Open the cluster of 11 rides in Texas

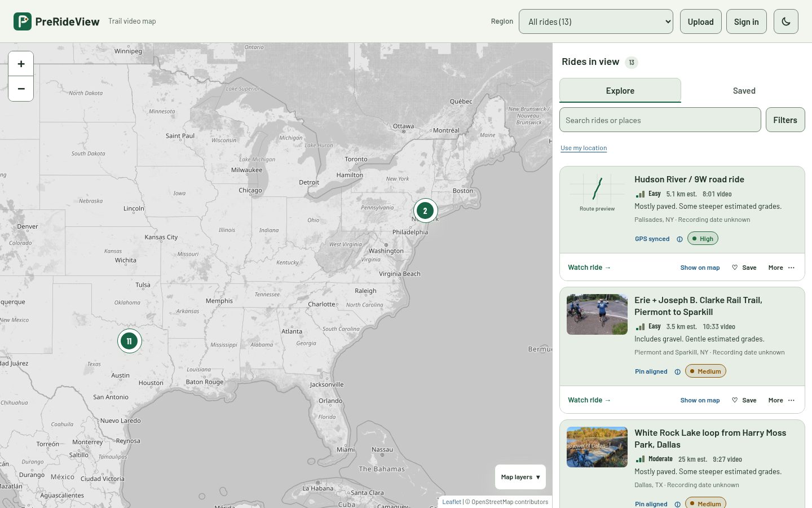[x=129, y=341]
